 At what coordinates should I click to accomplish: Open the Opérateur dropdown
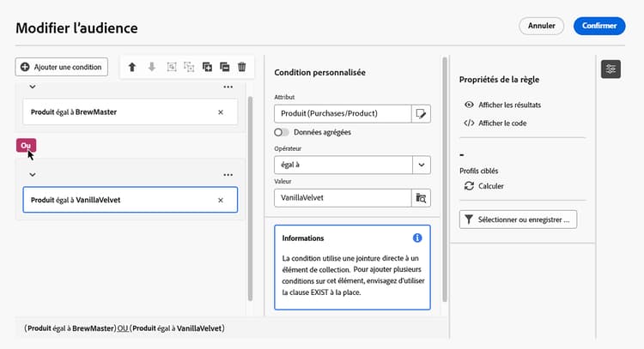coord(351,165)
